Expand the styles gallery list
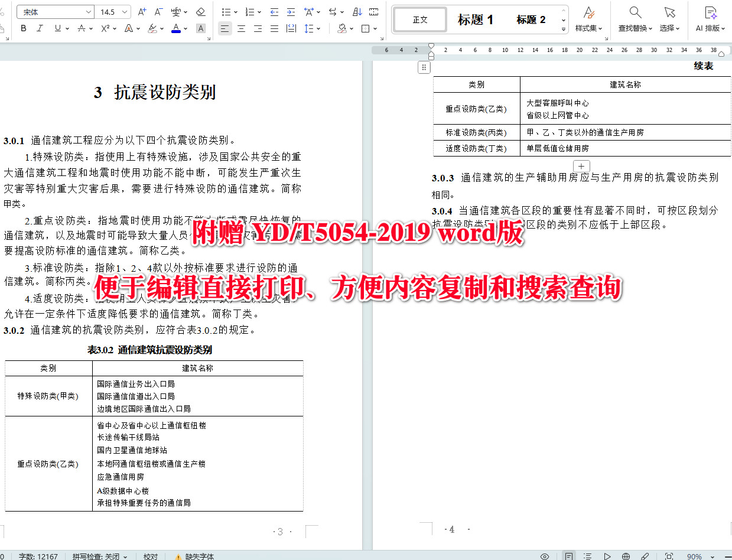Image resolution: width=732 pixels, height=560 pixels. (x=563, y=28)
